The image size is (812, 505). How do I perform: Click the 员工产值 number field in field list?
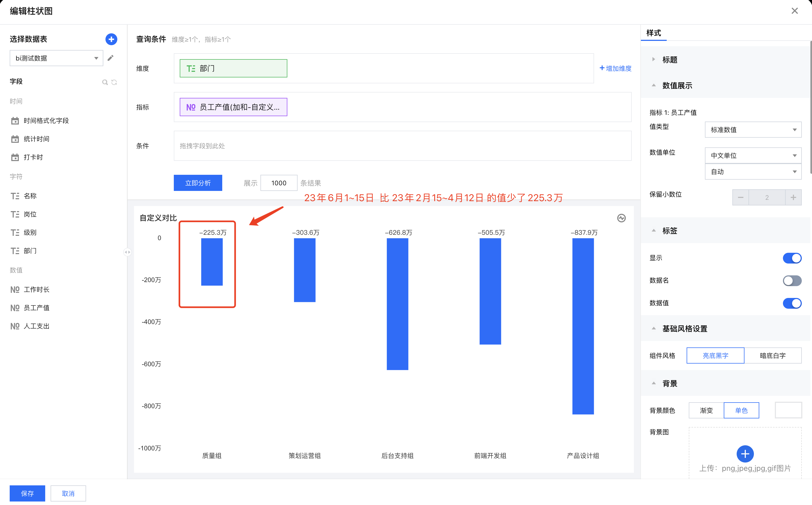[36, 308]
